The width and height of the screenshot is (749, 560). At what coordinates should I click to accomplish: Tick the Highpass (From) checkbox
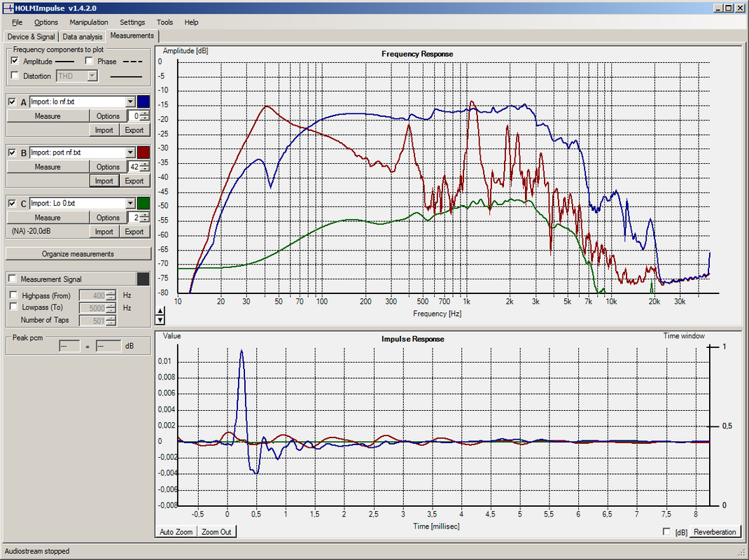click(14, 295)
